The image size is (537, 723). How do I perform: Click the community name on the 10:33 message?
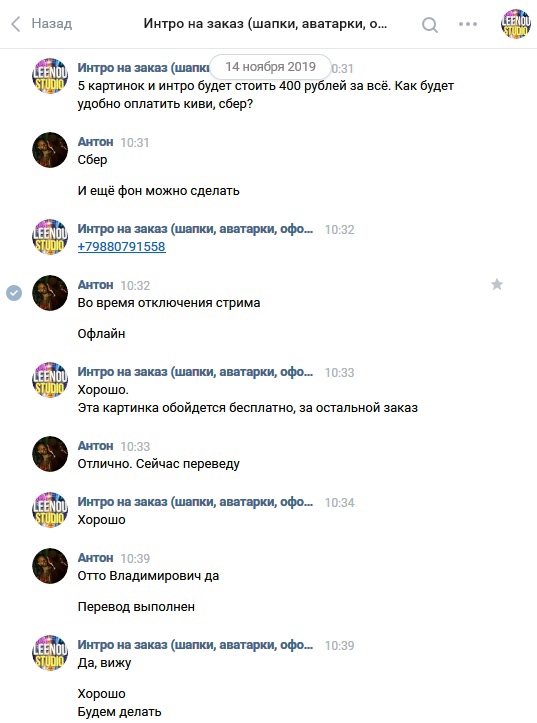[x=195, y=372]
